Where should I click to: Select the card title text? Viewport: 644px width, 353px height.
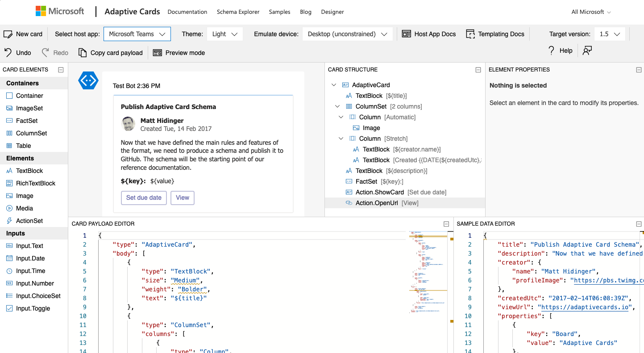[x=168, y=107]
